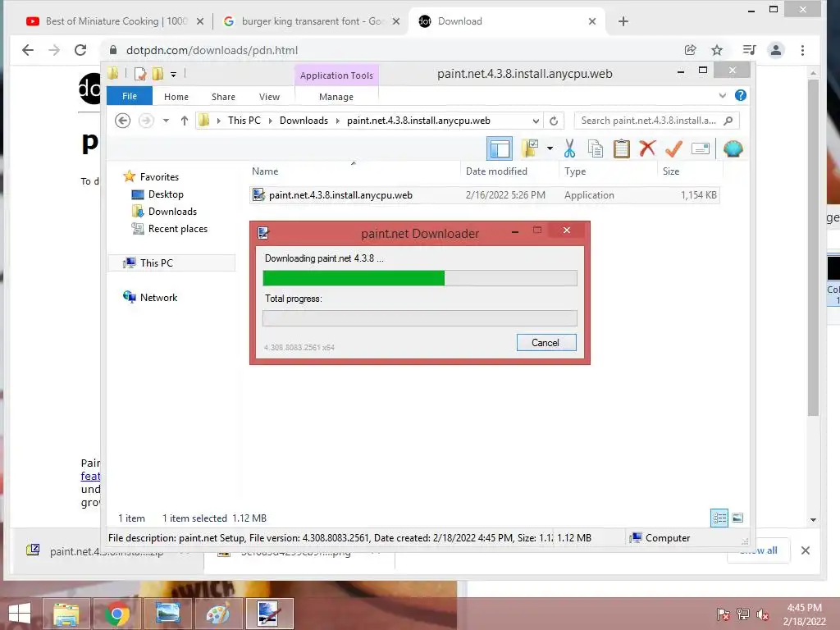The image size is (840, 630).
Task: Toggle the preview pane layout icon
Action: tap(500, 149)
